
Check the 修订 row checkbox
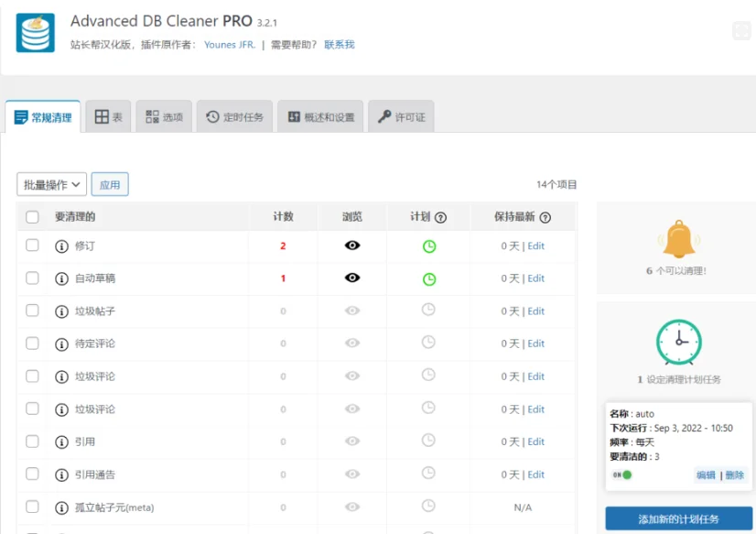coord(32,245)
